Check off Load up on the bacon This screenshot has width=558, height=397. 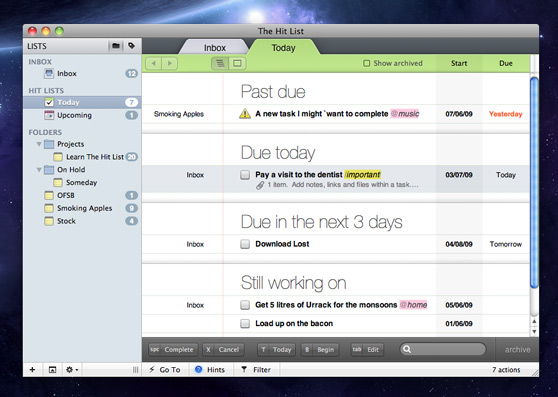(245, 323)
